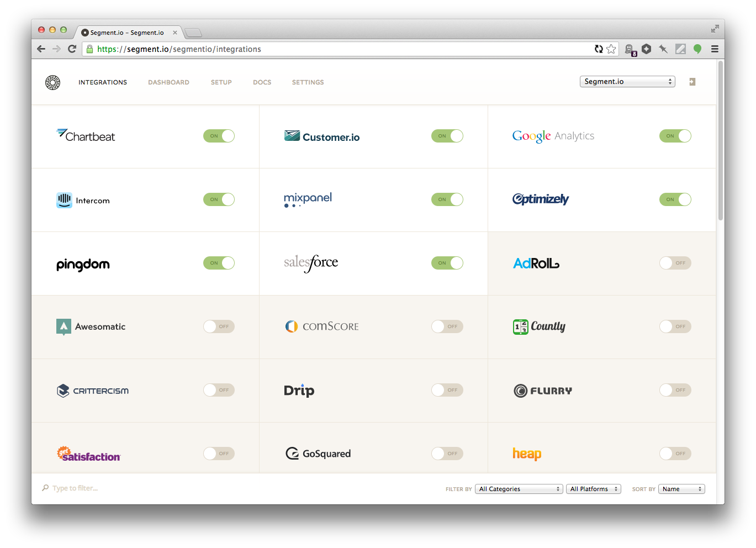Open the Chartbeat integration logo
This screenshot has width=756, height=548.
pyautogui.click(x=86, y=135)
